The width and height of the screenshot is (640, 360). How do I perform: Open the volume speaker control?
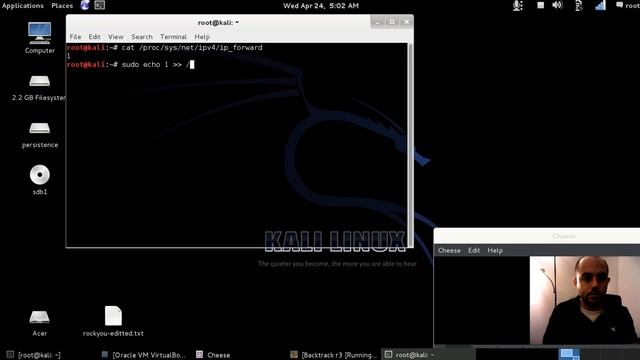pyautogui.click(x=557, y=5)
